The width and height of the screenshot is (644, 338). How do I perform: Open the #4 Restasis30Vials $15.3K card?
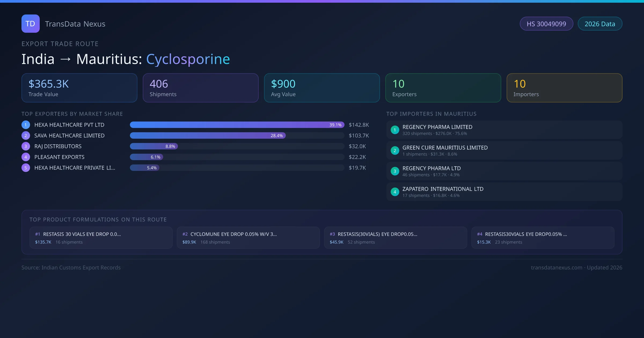tap(543, 238)
